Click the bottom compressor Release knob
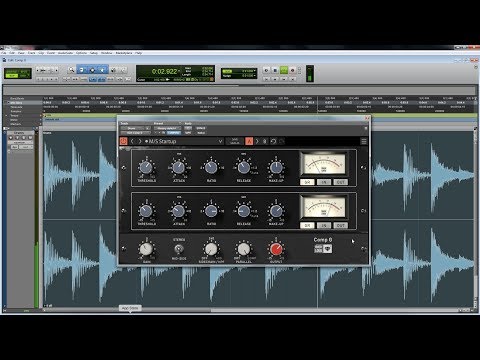480x360 pixels. click(x=244, y=211)
